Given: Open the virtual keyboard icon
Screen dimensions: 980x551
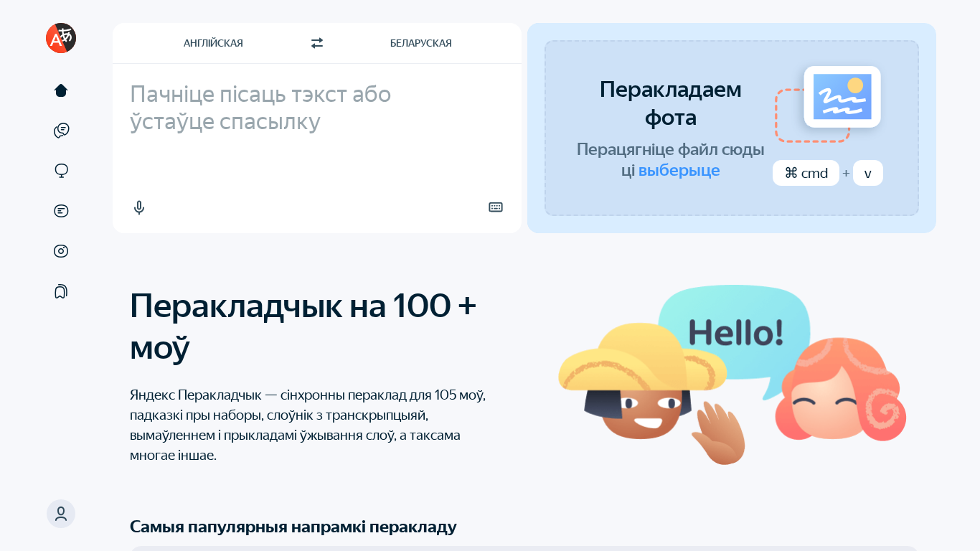Looking at the screenshot, I should point(496,207).
